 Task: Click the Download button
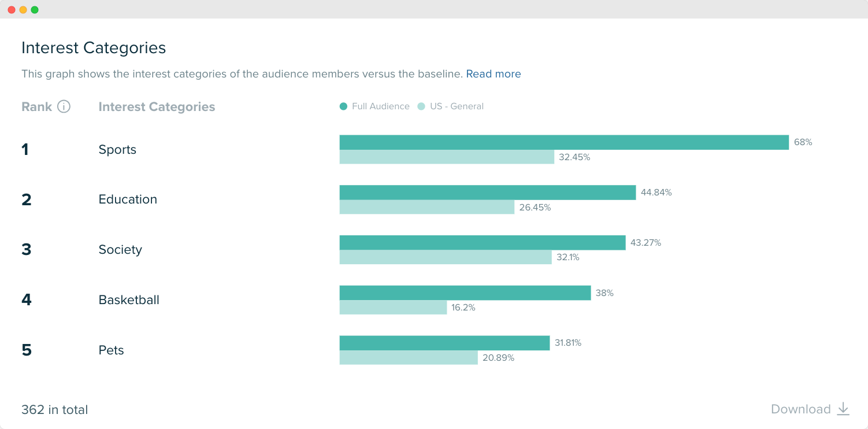pyautogui.click(x=802, y=409)
